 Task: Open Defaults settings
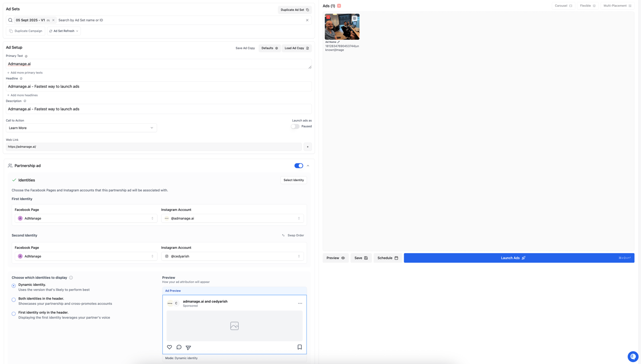click(x=269, y=48)
